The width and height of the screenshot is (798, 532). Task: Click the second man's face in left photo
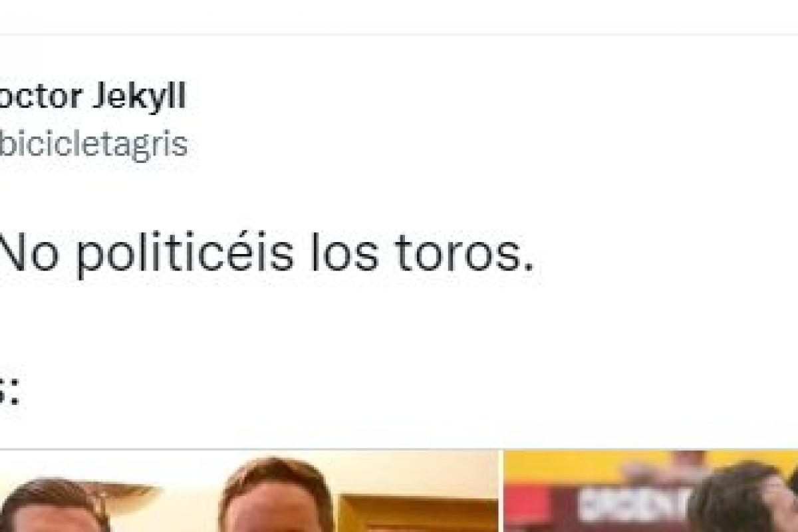click(x=275, y=505)
